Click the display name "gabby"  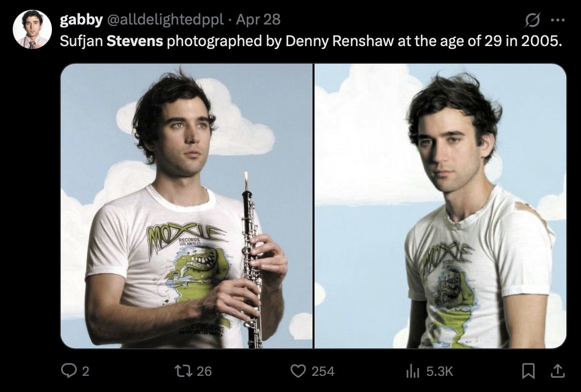[x=81, y=20]
